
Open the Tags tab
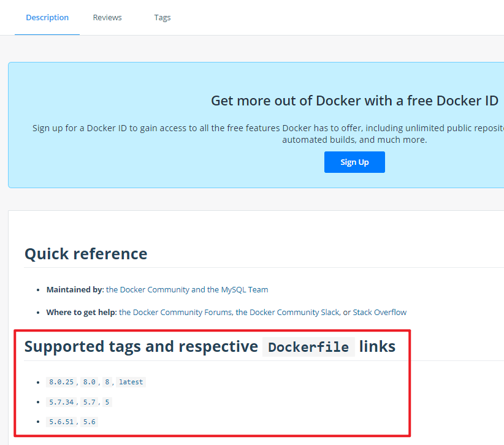[162, 17]
